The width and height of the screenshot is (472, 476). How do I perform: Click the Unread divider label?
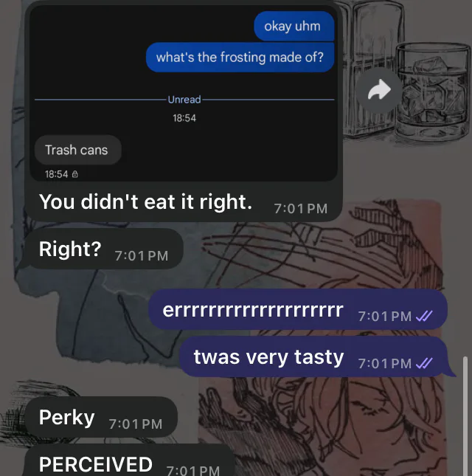click(x=184, y=100)
